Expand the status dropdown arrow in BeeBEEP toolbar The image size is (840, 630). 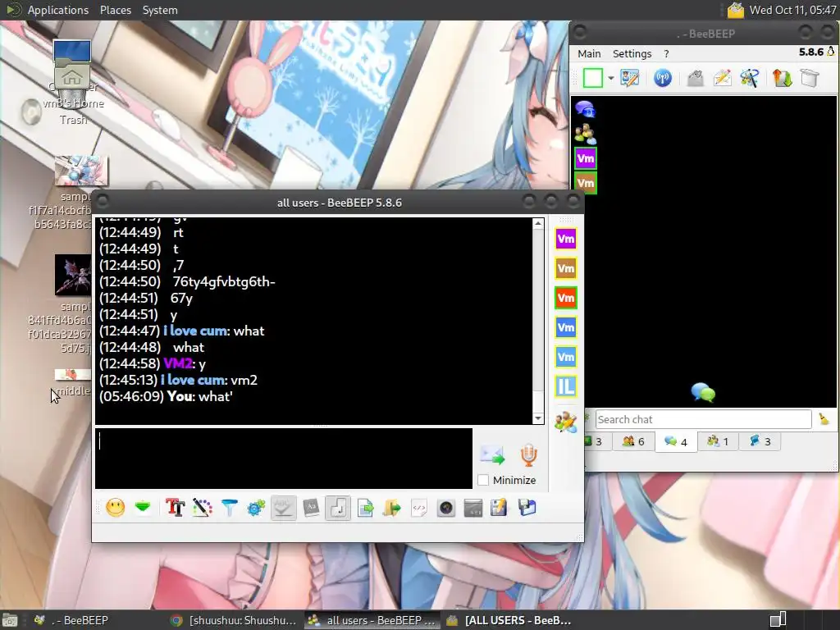point(610,78)
